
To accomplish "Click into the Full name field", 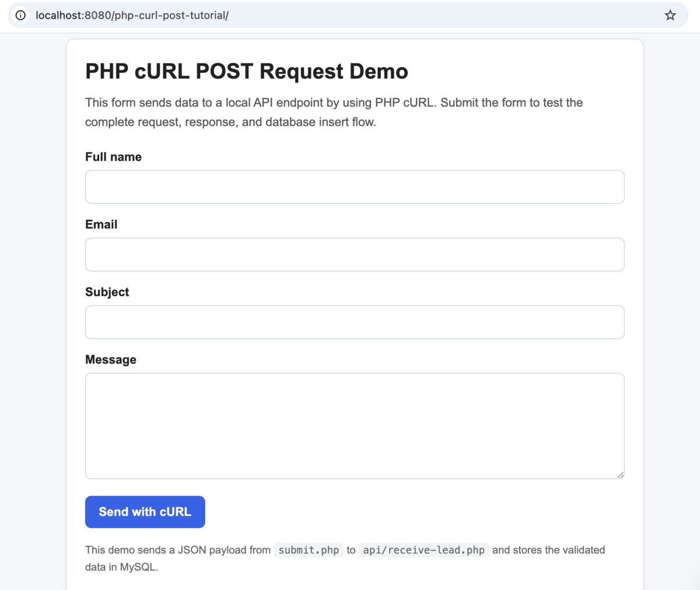I will click(355, 187).
